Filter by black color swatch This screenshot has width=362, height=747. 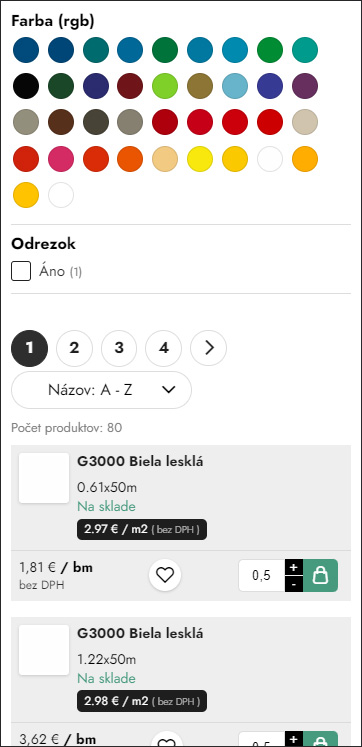pos(26,86)
